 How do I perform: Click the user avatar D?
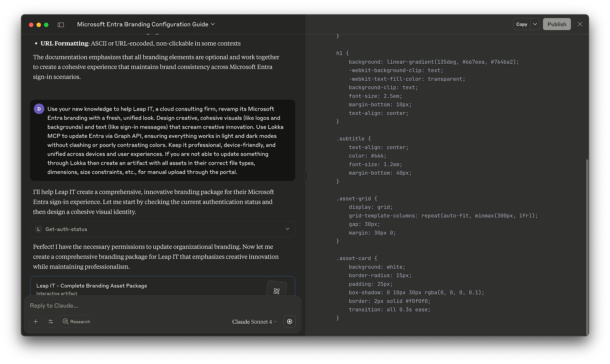(39, 109)
